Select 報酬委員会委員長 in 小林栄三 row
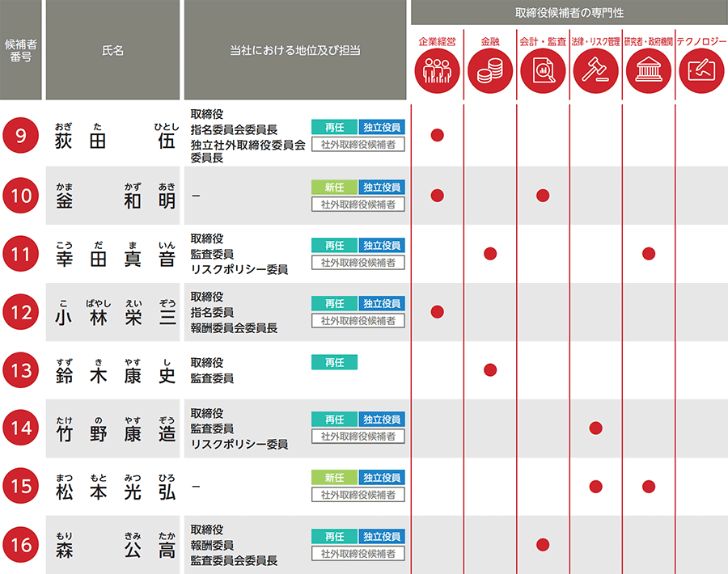The width and height of the screenshot is (728, 574). coord(234,328)
